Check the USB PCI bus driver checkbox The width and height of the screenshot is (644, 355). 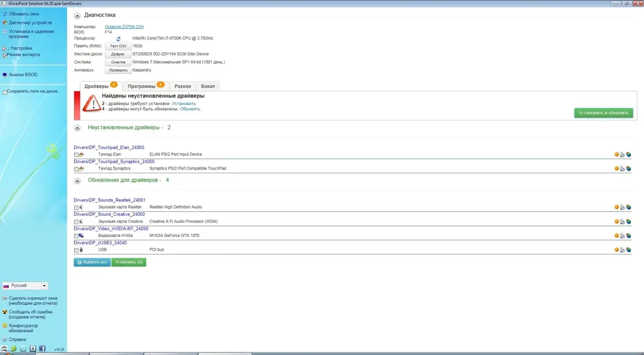click(x=76, y=250)
